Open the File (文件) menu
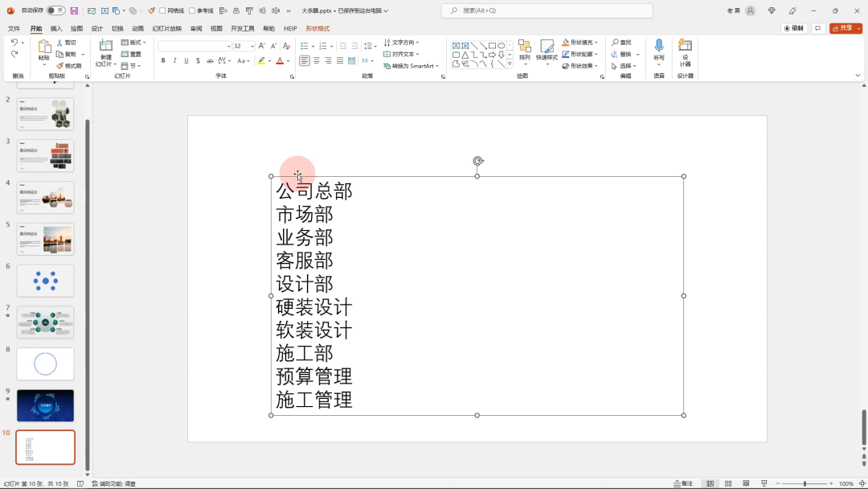Screen dimensions: 868x489 pyautogui.click(x=14, y=28)
